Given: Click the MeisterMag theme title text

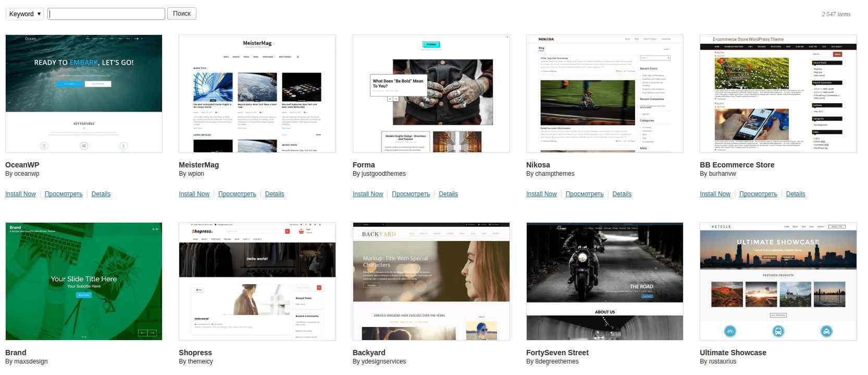Looking at the screenshot, I should click(x=199, y=165).
